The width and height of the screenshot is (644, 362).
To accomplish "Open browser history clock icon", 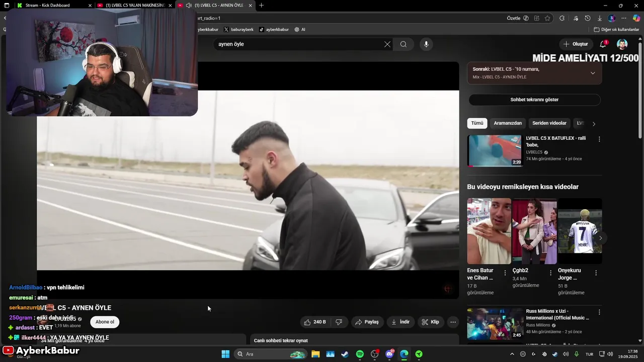I will pyautogui.click(x=587, y=18).
